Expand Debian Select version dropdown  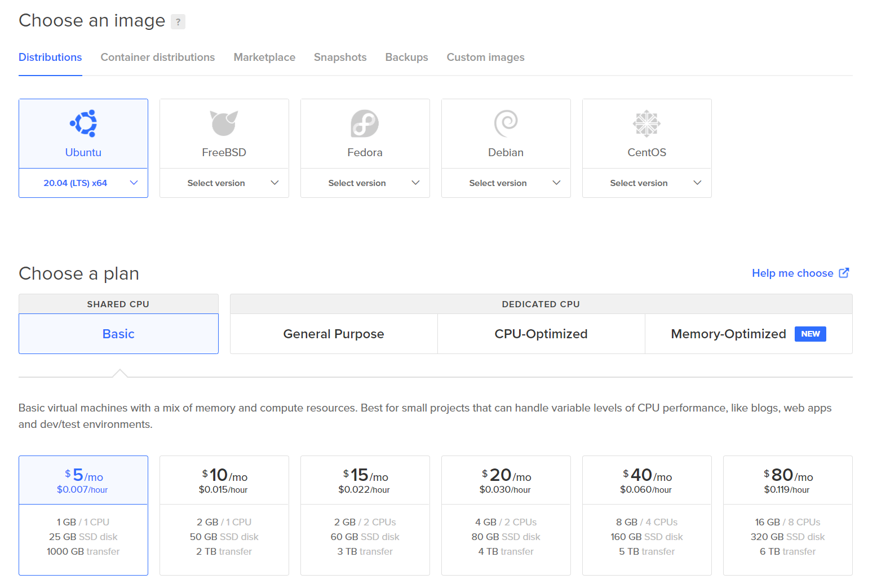tap(506, 183)
